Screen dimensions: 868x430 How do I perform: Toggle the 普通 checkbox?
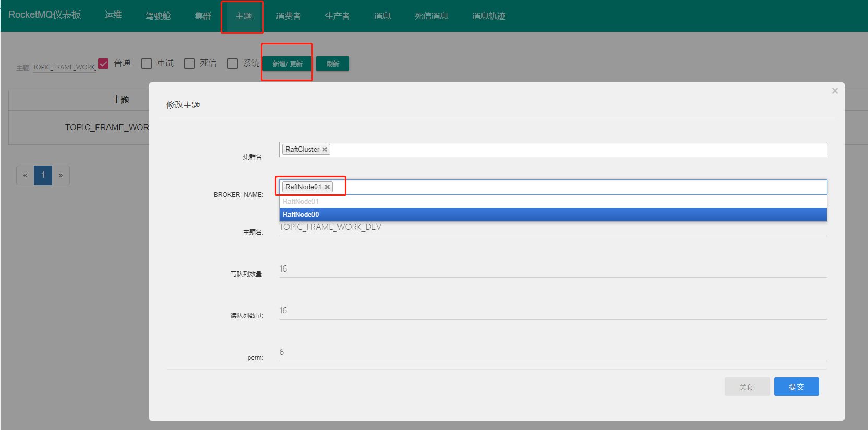coord(103,63)
